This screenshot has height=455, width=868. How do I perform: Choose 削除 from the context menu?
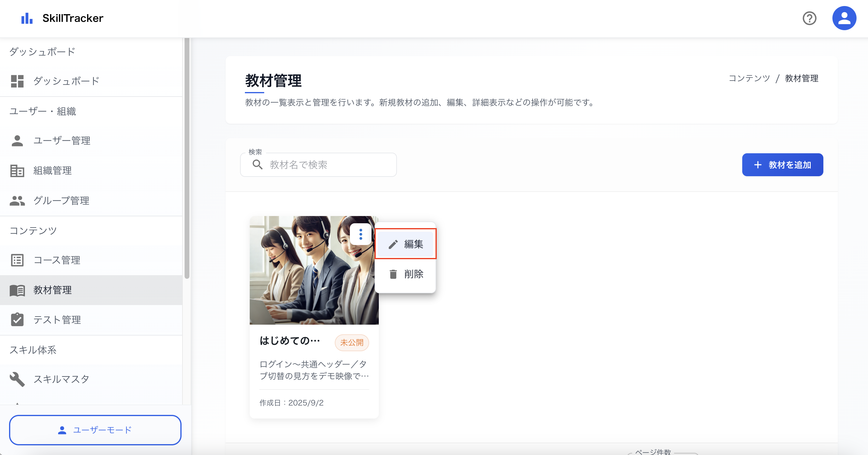(x=405, y=274)
